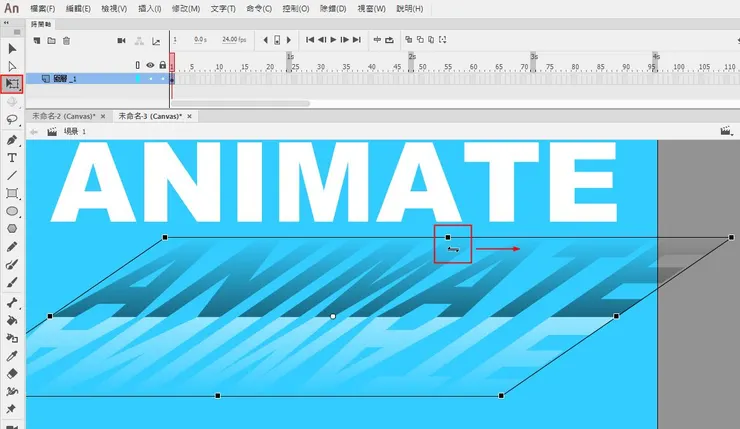
Task: Select the Ink Bottle tool
Action: point(12,338)
